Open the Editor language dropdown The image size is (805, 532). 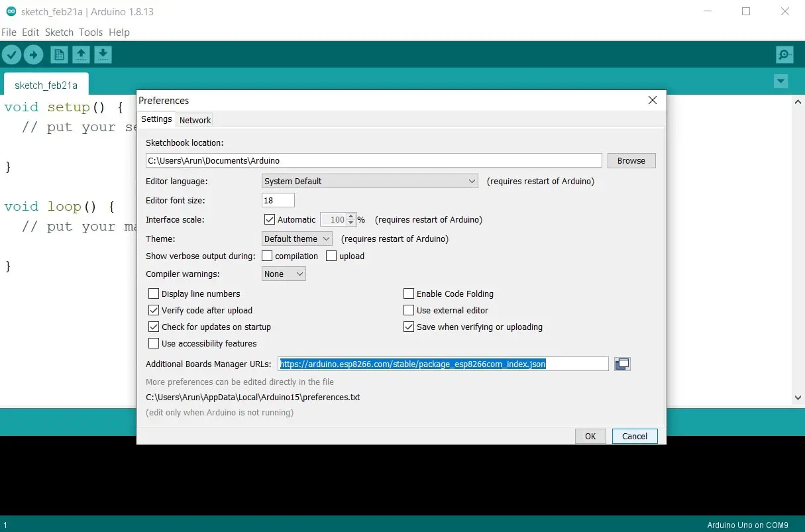coord(370,181)
